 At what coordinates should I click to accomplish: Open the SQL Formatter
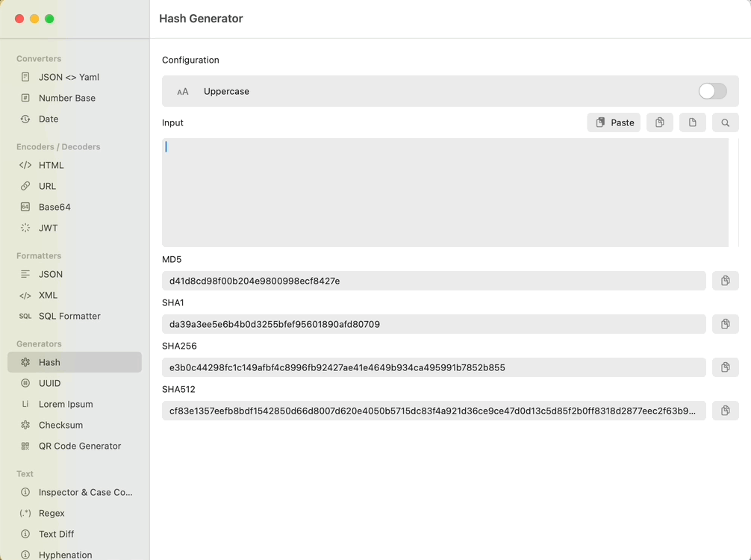click(x=74, y=316)
